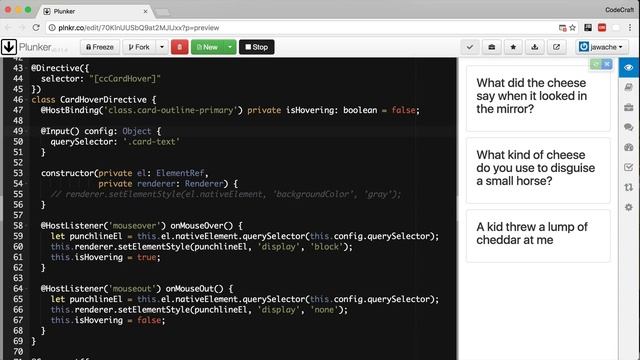Open the dashboard gauge panel

click(x=629, y=147)
